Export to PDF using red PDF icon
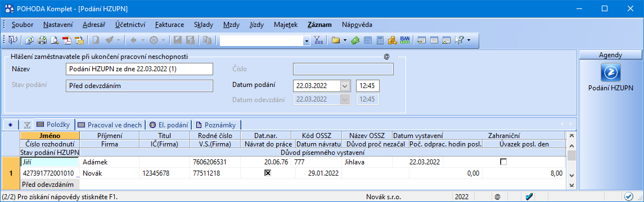 (66, 40)
